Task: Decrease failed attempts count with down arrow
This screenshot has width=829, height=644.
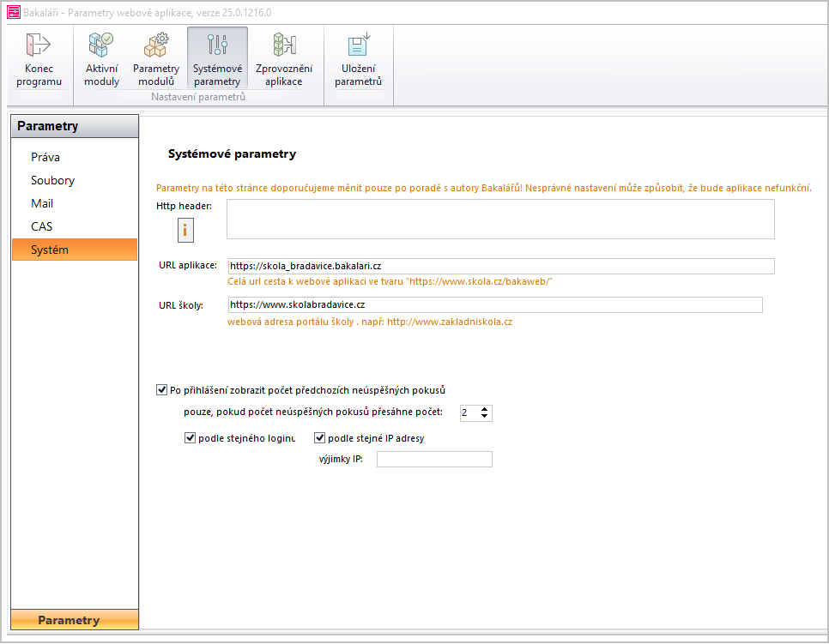Action: (x=486, y=417)
